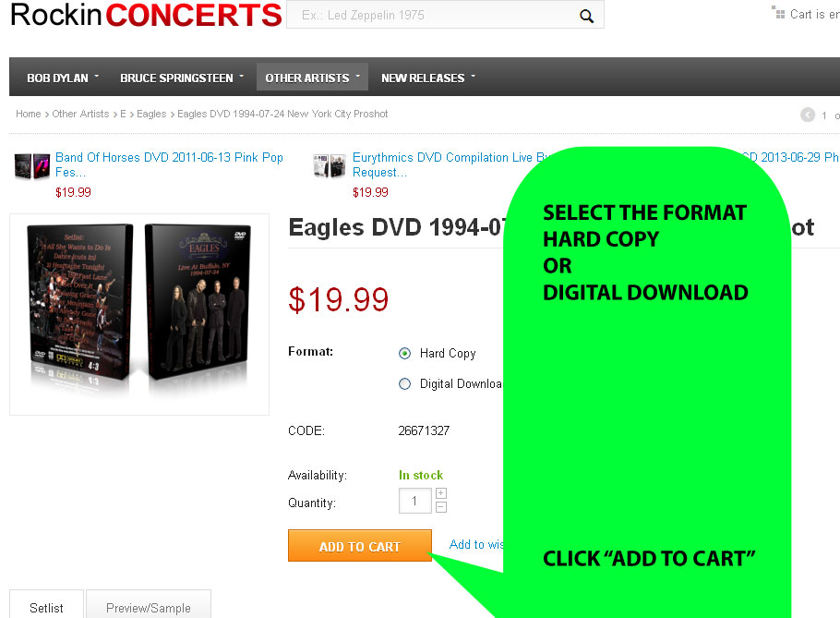840x618 pixels.
Task: Click the quantity input field
Action: 414,501
